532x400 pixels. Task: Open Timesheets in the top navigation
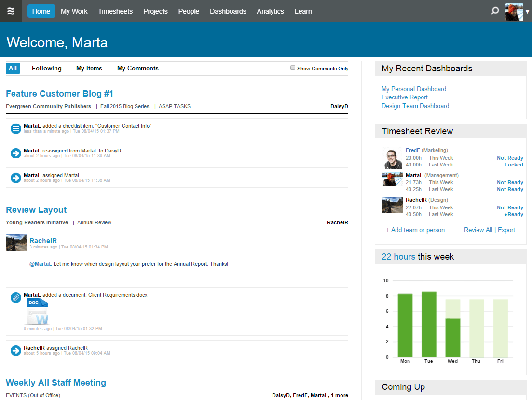pyautogui.click(x=115, y=11)
